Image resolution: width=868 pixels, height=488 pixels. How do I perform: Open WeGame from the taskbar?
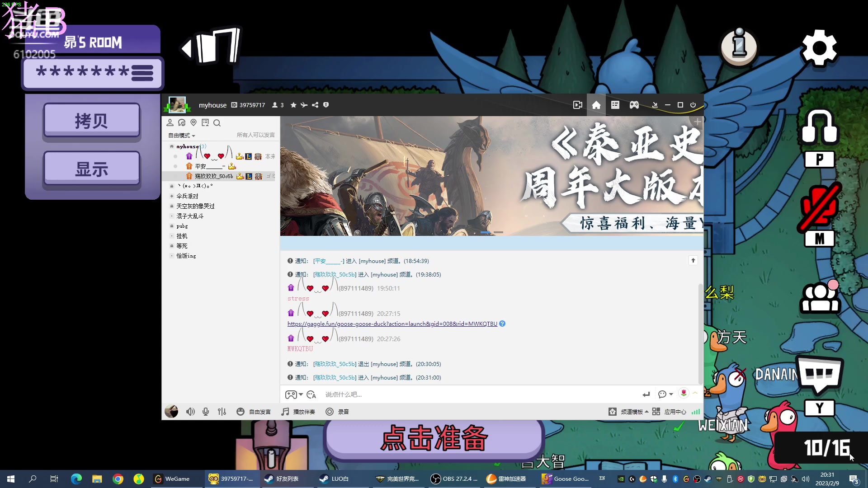[177, 479]
